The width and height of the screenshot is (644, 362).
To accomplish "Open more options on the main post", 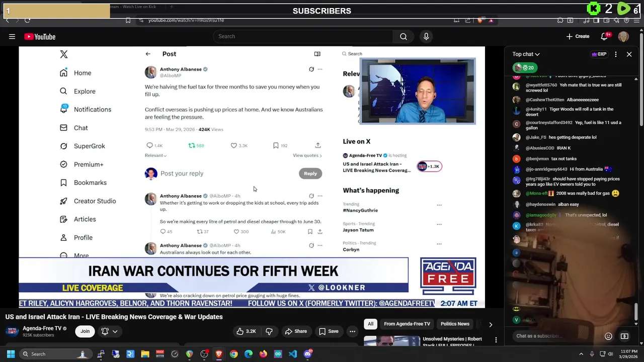I will click(x=320, y=69).
